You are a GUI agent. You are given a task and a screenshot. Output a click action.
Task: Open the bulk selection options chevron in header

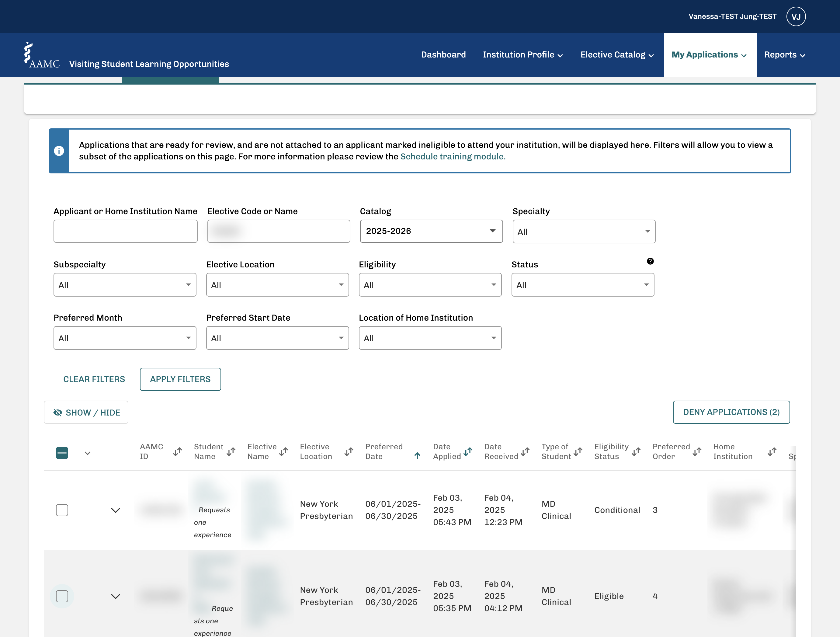(x=88, y=453)
